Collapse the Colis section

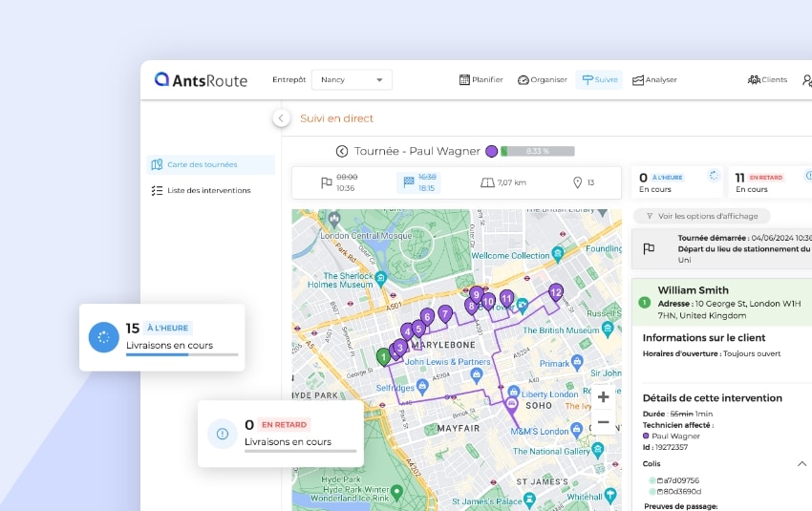[801, 463]
